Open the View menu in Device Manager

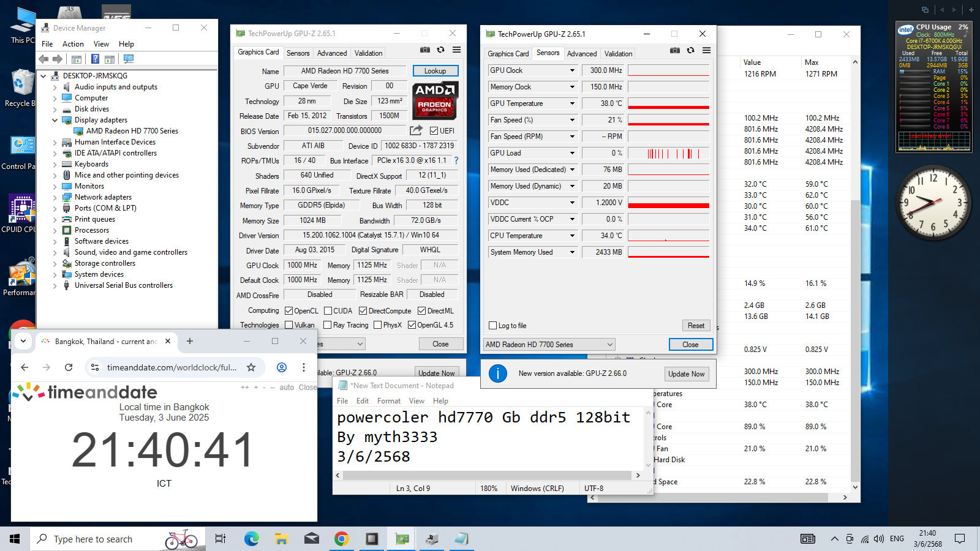(x=101, y=44)
